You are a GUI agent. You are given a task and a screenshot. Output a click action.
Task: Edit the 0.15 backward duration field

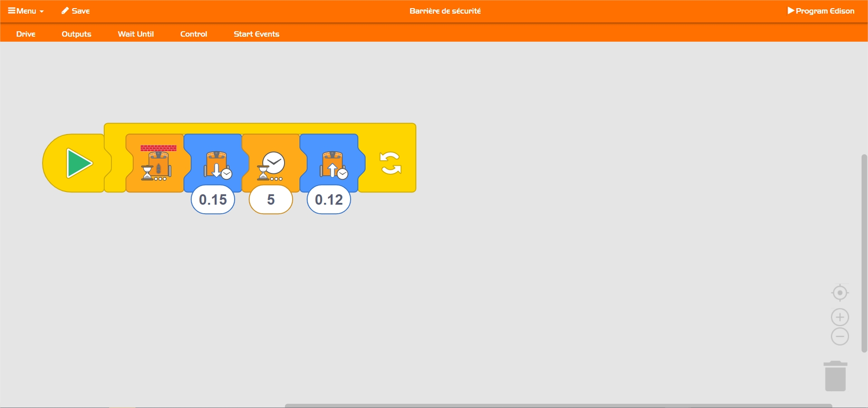pos(213,200)
